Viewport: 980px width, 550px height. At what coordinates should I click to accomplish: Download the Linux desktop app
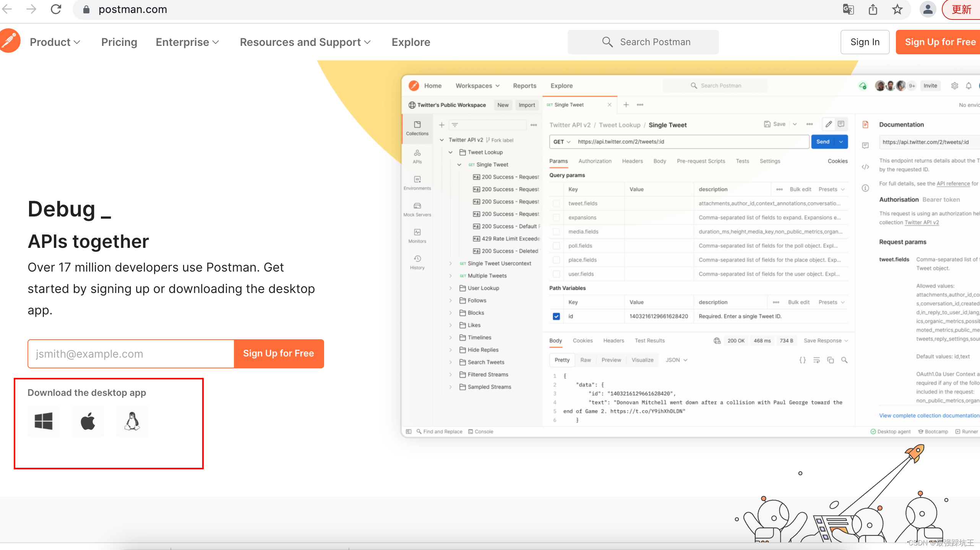point(132,421)
